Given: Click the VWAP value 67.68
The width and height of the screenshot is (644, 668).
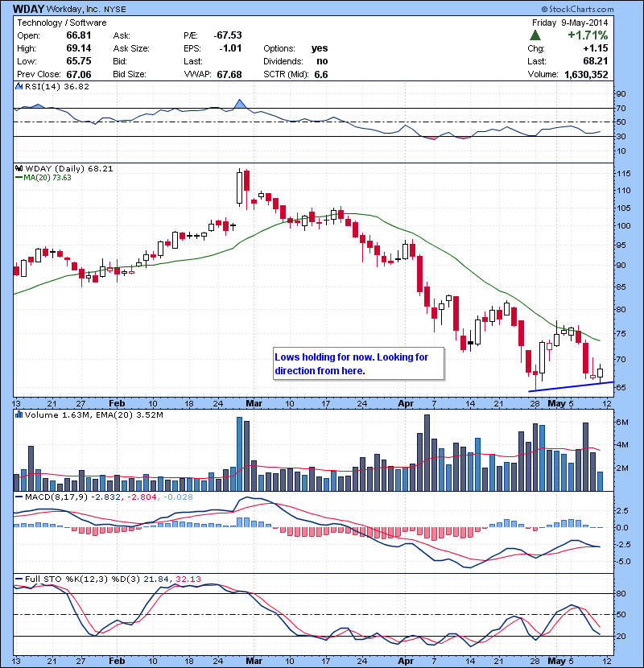Looking at the screenshot, I should 229,75.
